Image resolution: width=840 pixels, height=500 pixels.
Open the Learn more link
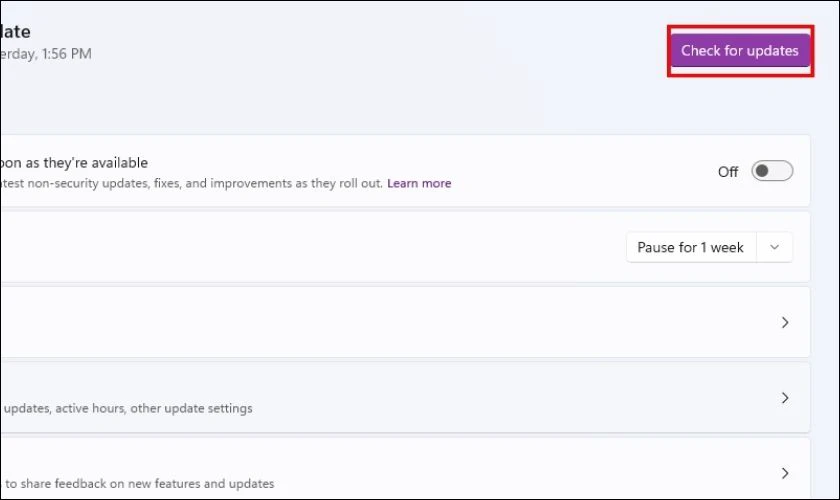click(419, 183)
